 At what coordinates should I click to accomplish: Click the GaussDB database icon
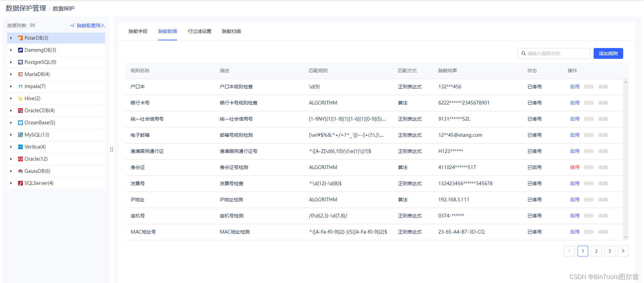pyautogui.click(x=20, y=171)
